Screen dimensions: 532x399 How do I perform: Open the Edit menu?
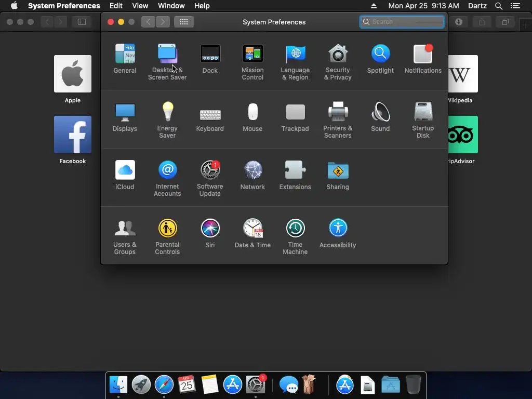point(116,6)
